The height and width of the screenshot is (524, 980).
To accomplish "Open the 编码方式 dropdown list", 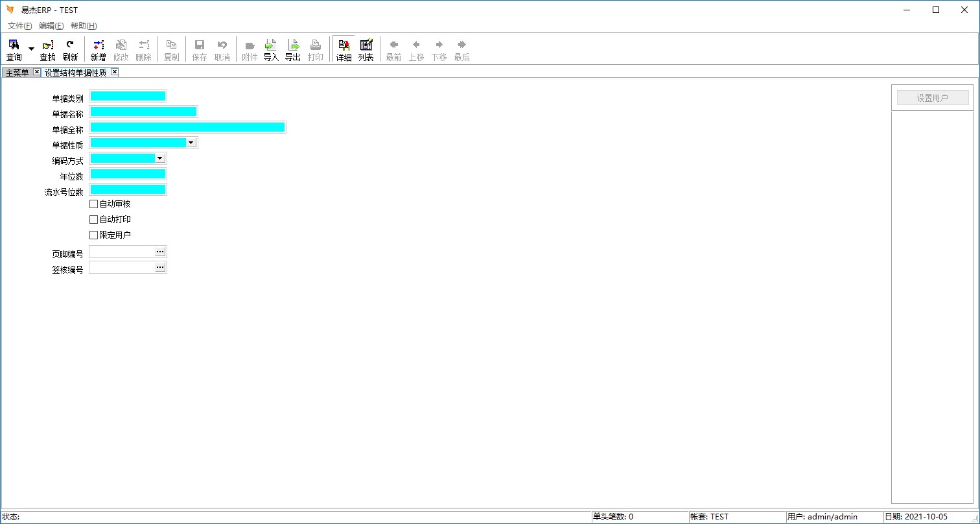I will pos(159,158).
